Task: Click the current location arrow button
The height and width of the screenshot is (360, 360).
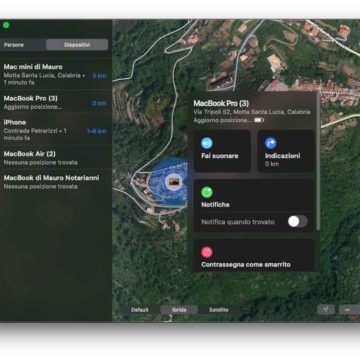Action: (x=326, y=310)
